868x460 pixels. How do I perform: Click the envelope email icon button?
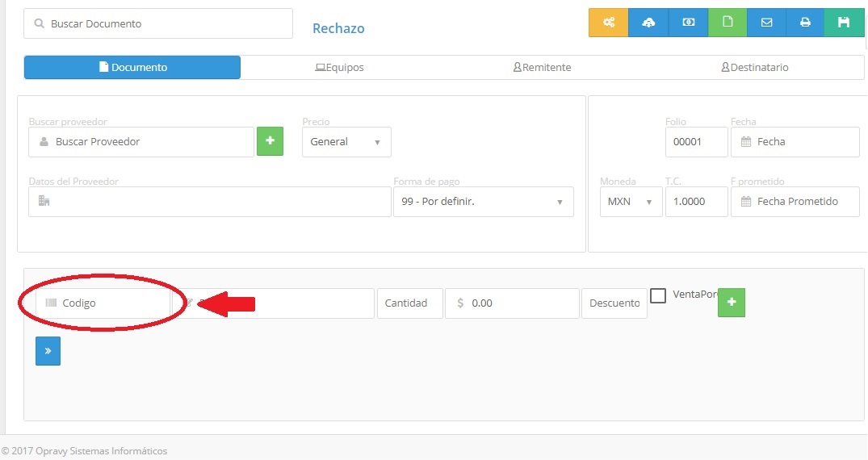[x=766, y=23]
